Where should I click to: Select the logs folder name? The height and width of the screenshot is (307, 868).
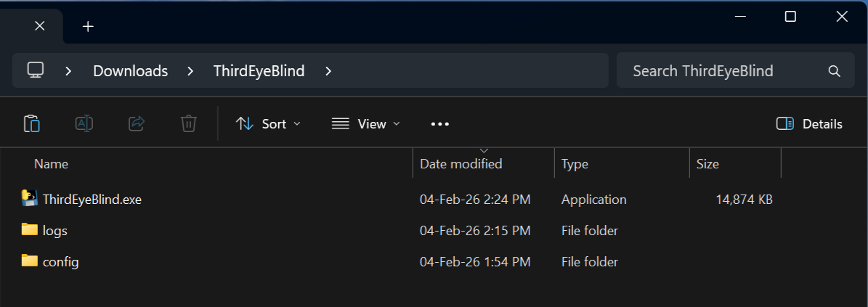click(55, 231)
